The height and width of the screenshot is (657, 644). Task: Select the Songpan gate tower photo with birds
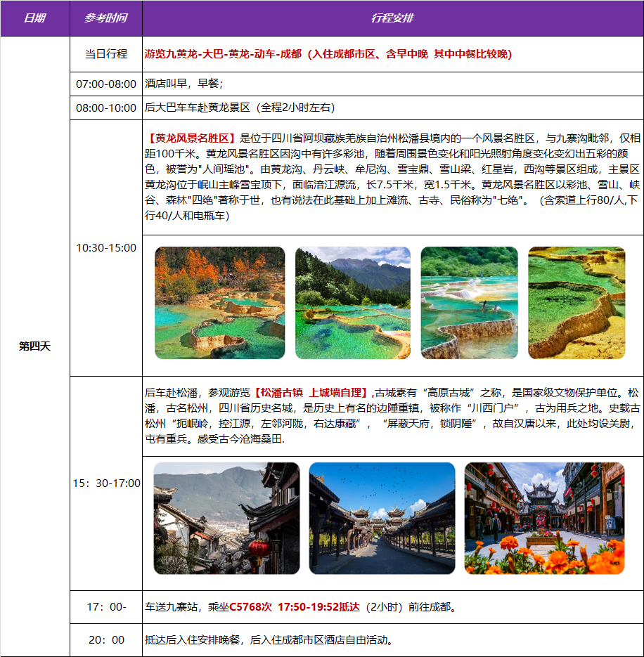point(382,518)
